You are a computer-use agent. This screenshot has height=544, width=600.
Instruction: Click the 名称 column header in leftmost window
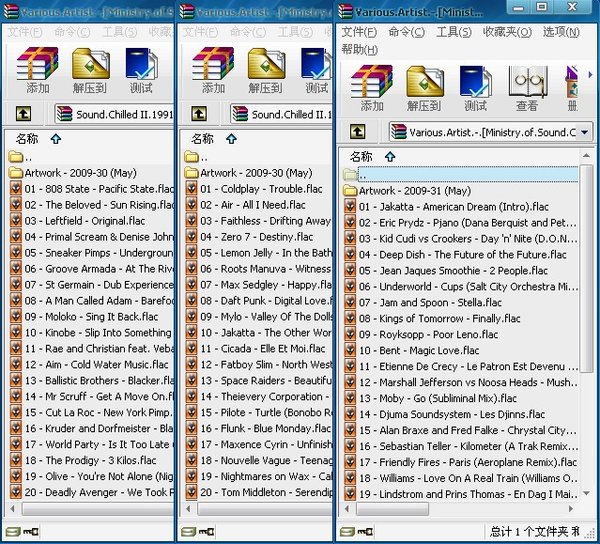tap(27, 139)
